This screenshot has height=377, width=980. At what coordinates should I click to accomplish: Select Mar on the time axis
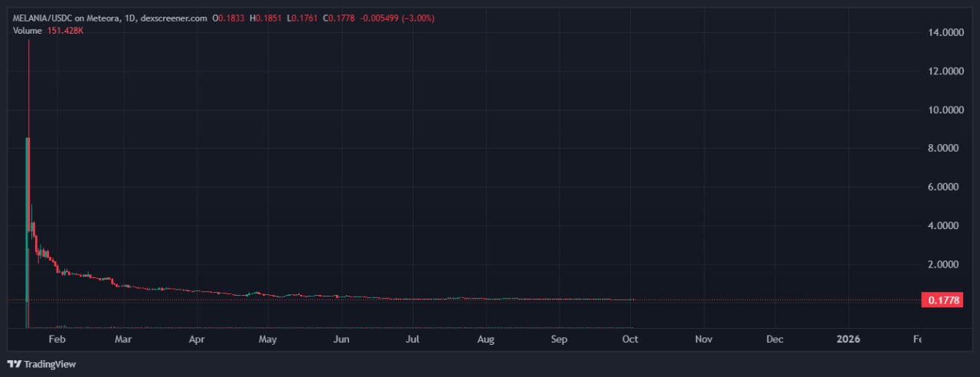point(122,339)
